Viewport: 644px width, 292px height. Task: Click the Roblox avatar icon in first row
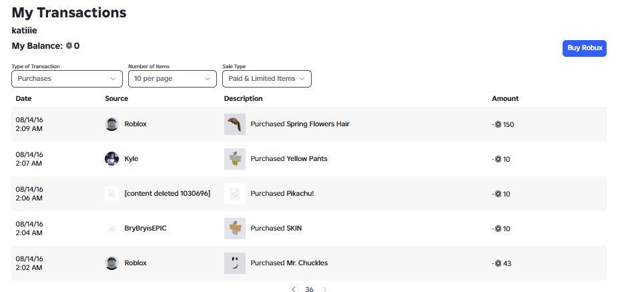pyautogui.click(x=111, y=124)
